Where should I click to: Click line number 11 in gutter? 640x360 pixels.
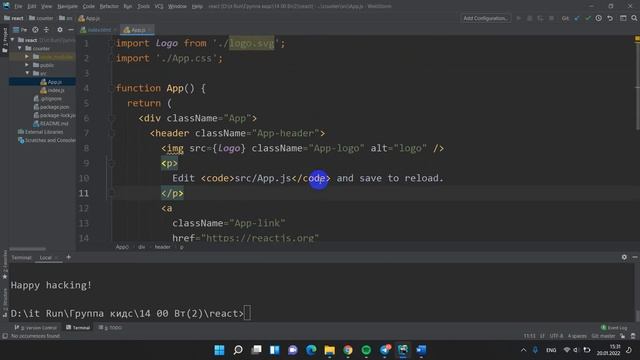click(84, 193)
